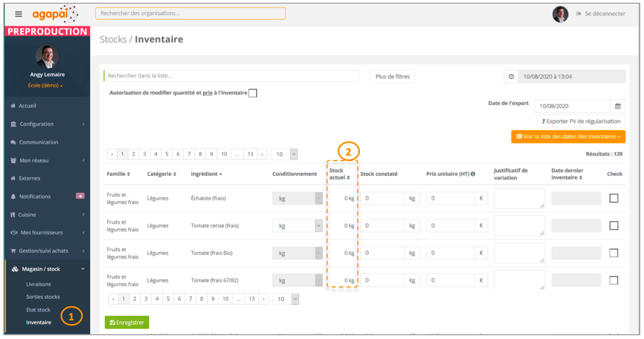The width and height of the screenshot is (644, 339).
Task: Expand the Mon réseau menu
Action: 47,160
